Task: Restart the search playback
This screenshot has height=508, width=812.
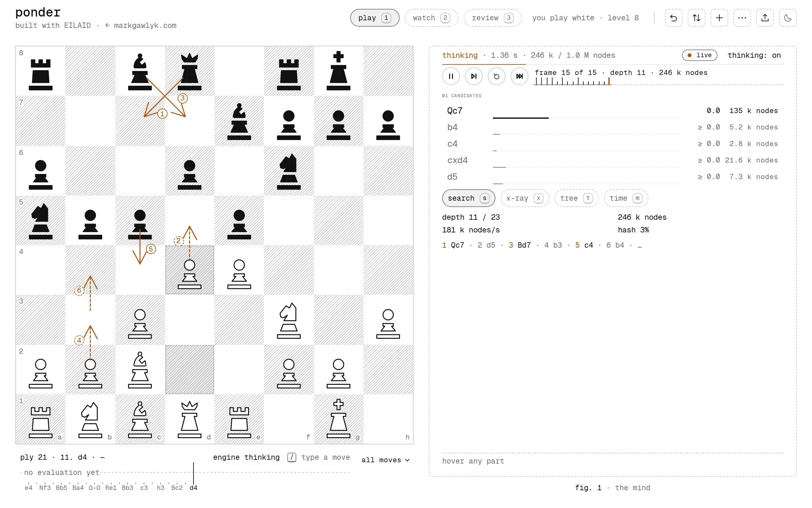Action: tap(497, 76)
